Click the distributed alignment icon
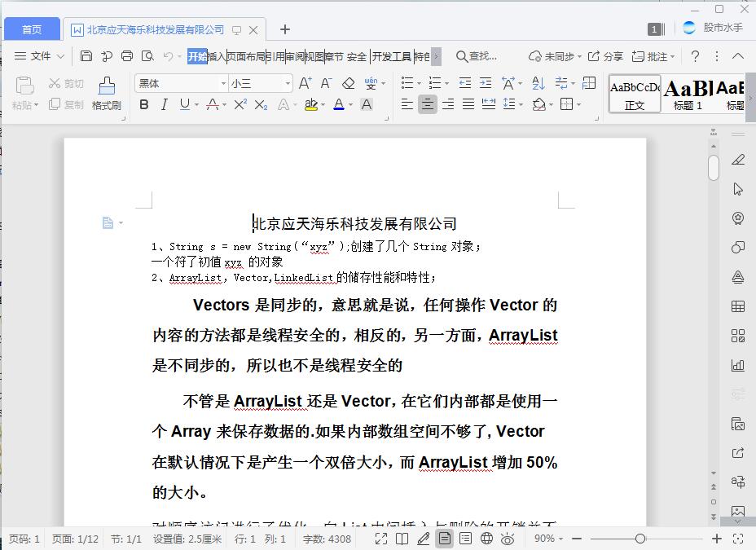Viewport: 756px width, 550px height. pos(489,104)
